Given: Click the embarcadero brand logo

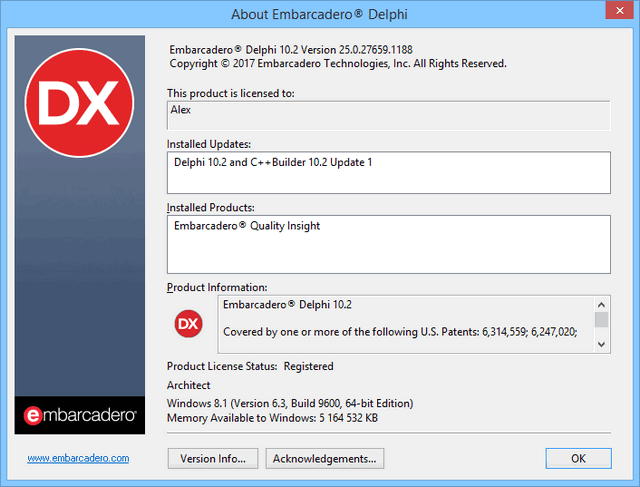Looking at the screenshot, I should 80,415.
